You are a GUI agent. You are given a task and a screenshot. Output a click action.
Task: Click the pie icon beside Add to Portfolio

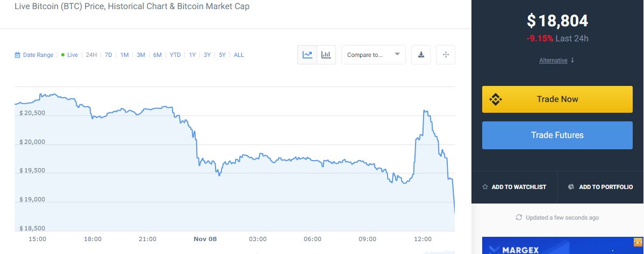[x=571, y=187]
